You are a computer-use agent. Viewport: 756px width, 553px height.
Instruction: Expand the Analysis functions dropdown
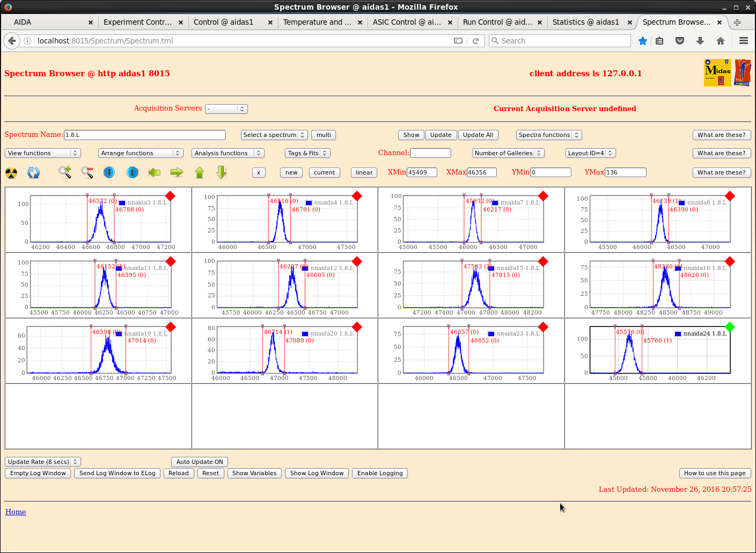228,153
